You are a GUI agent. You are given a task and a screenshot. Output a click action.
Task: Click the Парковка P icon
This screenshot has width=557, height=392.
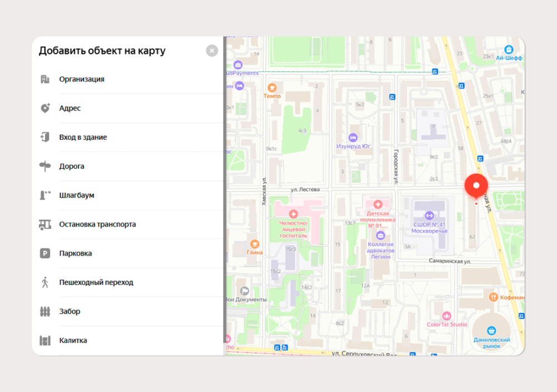(45, 253)
